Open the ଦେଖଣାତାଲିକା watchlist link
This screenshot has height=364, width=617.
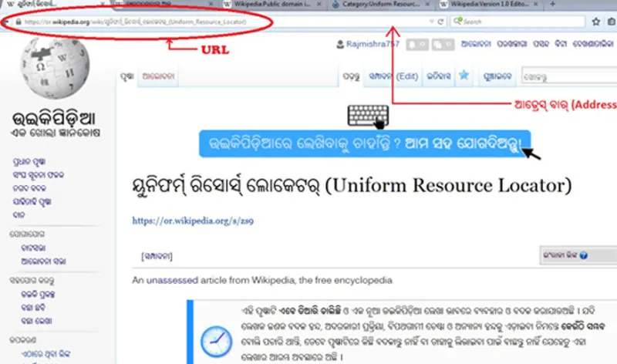tap(593, 44)
